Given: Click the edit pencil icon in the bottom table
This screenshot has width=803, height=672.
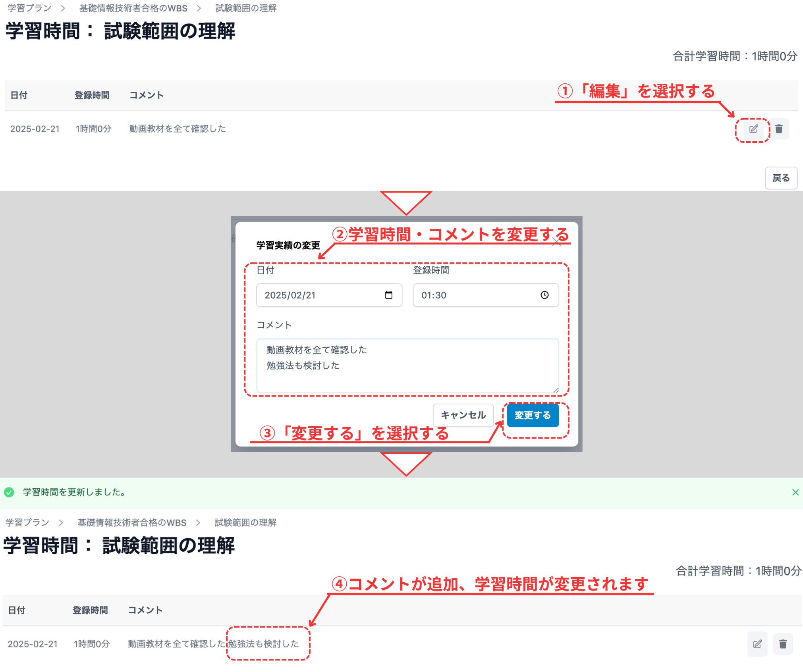Looking at the screenshot, I should tap(757, 644).
